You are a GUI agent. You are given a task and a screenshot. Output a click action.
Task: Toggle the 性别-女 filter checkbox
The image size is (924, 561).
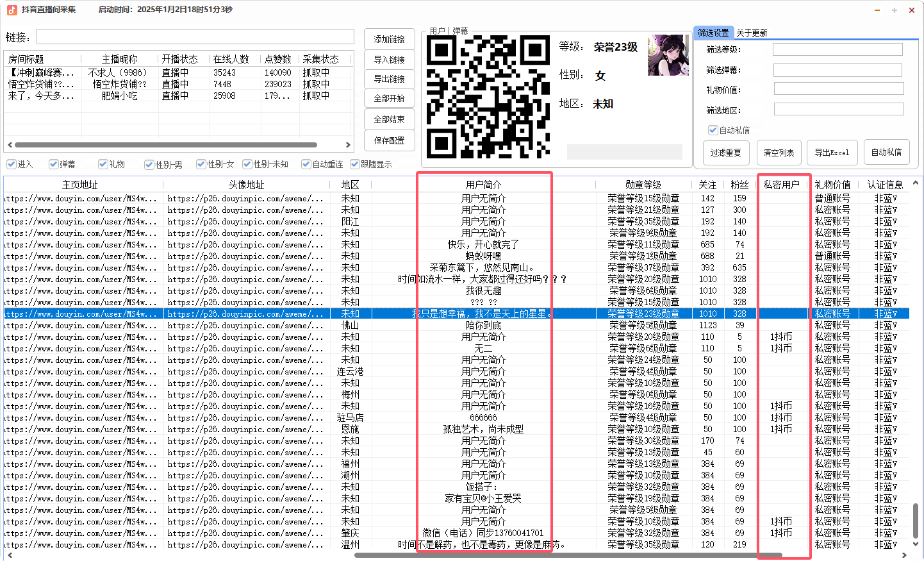(201, 164)
